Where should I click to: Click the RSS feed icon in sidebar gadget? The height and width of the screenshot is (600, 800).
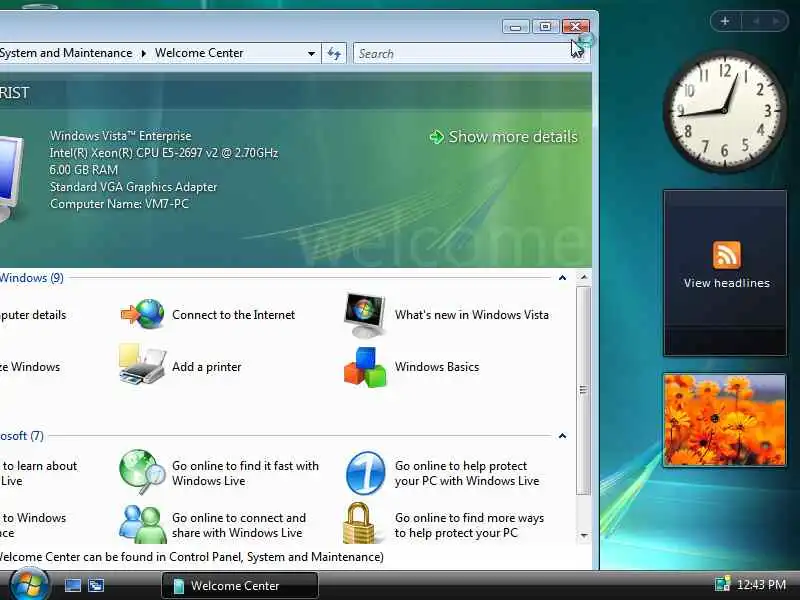[726, 255]
